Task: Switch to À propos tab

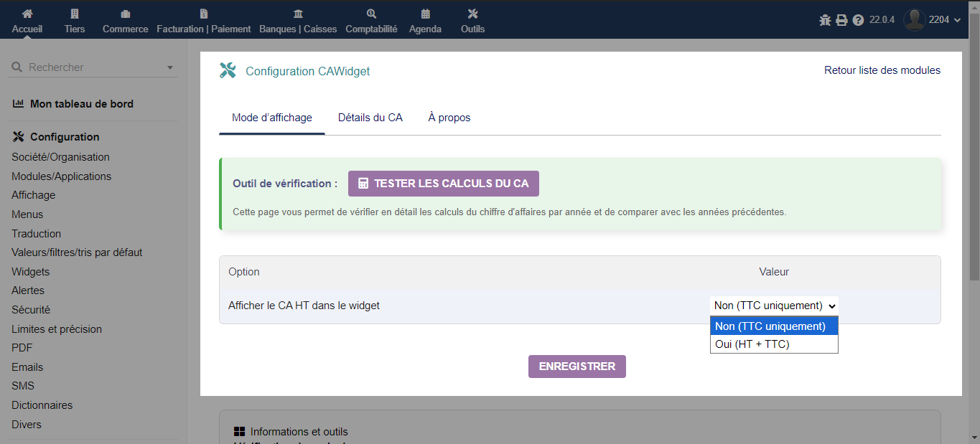Action: (x=449, y=118)
